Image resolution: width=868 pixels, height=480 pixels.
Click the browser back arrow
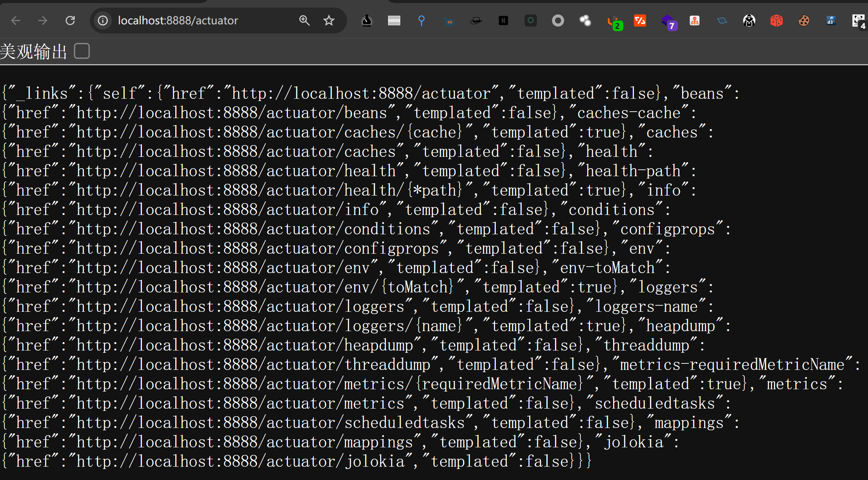click(16, 21)
